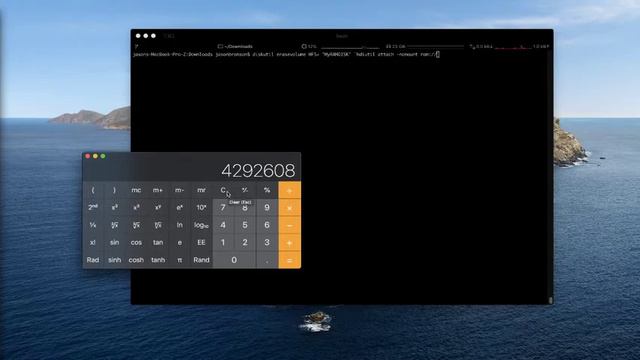The width and height of the screenshot is (640, 360).
Task: Click the sinh function key
Action: 114,260
